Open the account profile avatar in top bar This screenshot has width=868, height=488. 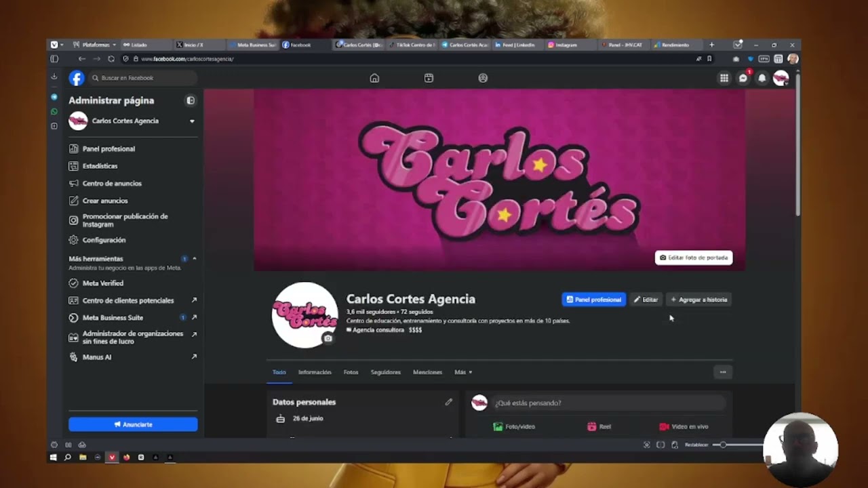pos(781,78)
